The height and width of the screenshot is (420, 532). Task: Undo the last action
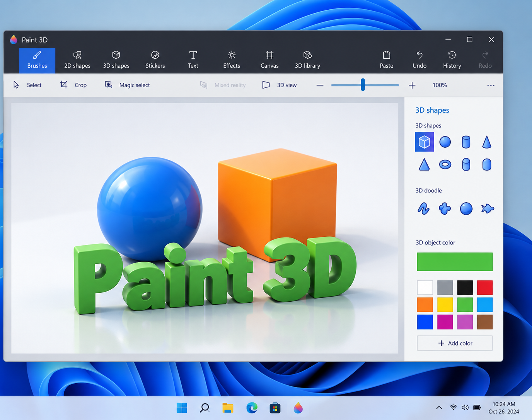(419, 60)
